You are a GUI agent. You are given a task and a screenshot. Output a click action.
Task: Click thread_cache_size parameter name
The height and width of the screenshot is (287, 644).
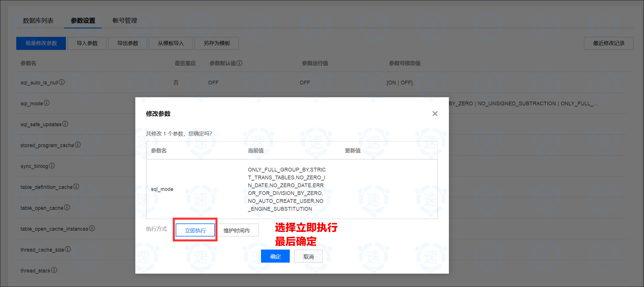point(42,250)
